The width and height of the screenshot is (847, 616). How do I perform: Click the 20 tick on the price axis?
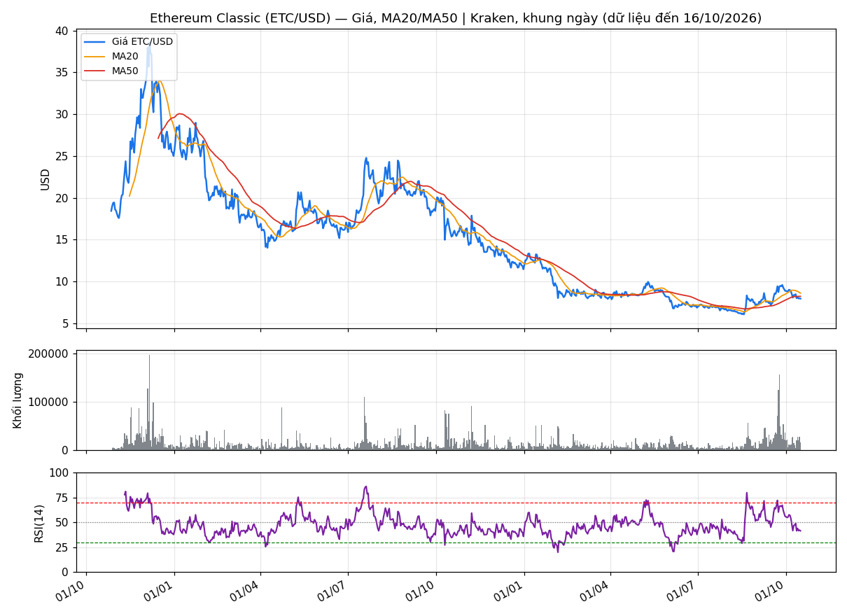click(x=62, y=198)
